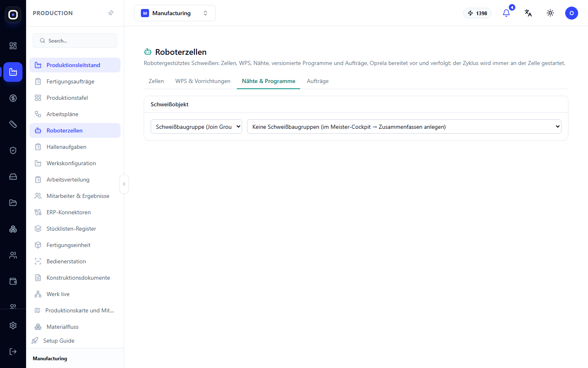The height and width of the screenshot is (368, 588).
Task: Click the Fertigungseinheit cube icon
Action: tap(38, 245)
